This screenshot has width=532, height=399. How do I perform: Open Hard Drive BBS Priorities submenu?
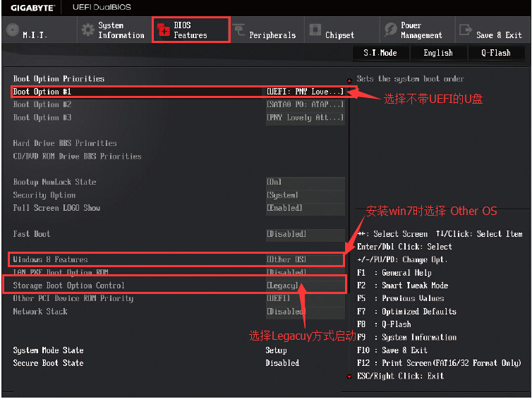pos(65,143)
